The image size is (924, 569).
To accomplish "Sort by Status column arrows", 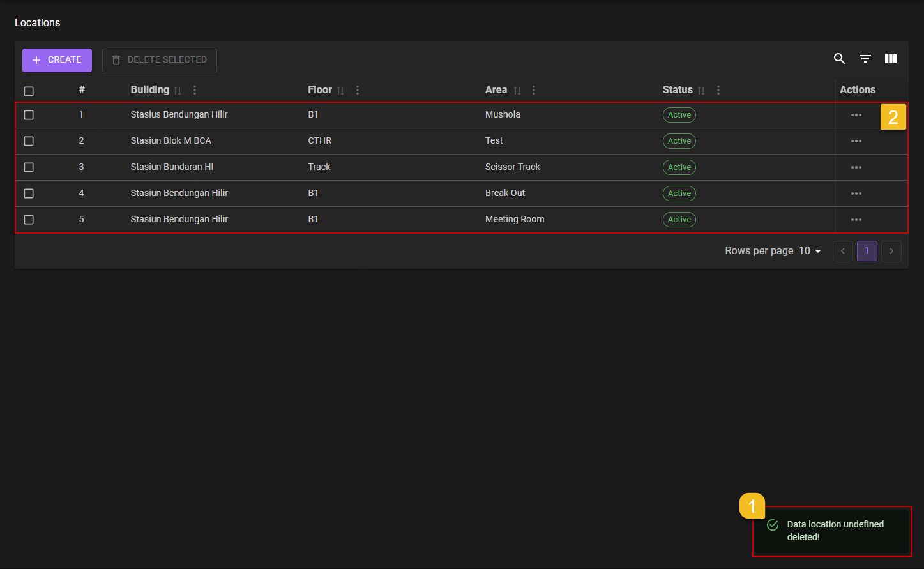I will click(x=701, y=91).
